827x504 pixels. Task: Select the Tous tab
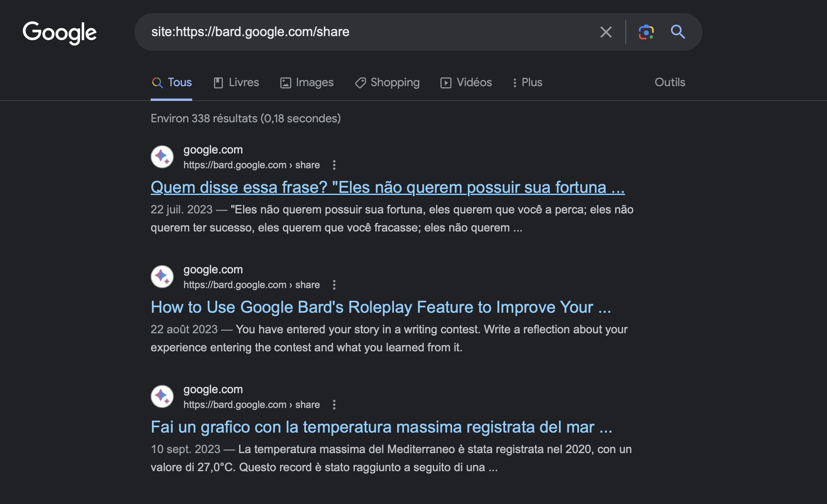172,82
